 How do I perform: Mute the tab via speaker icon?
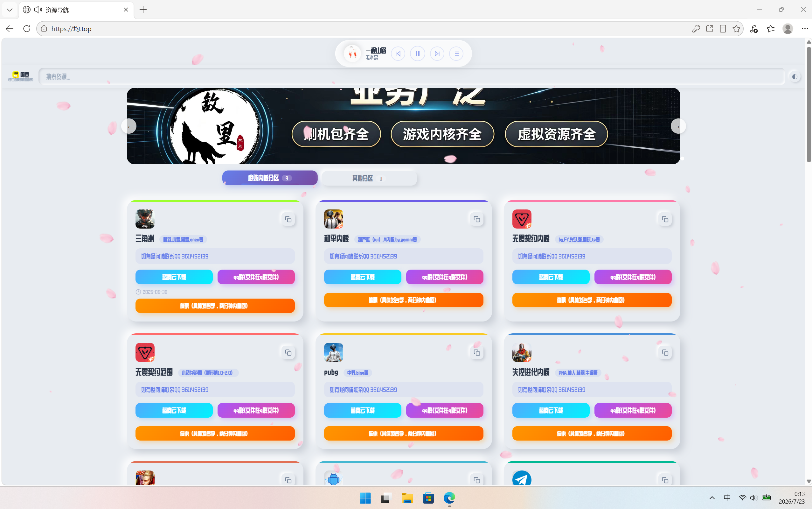point(38,10)
